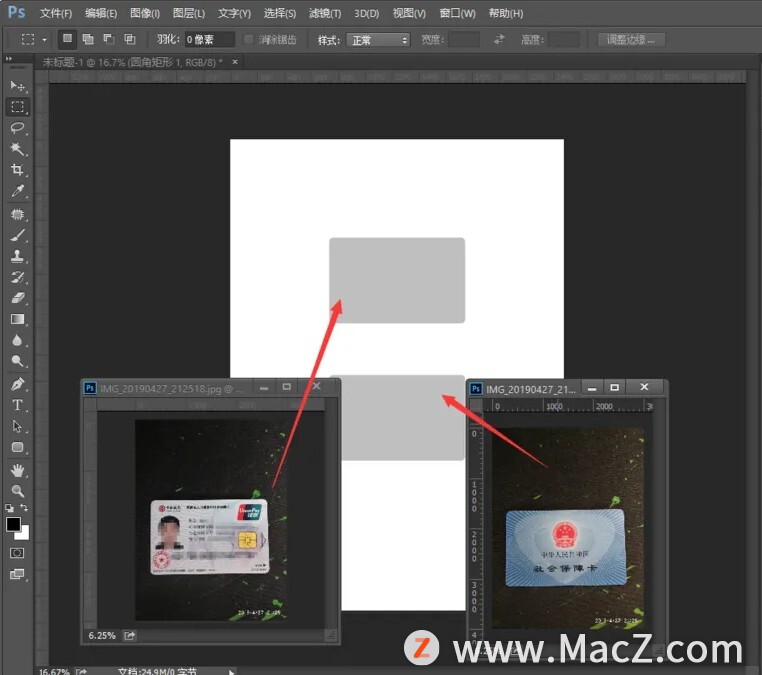Select the Magic Wand tool
This screenshot has width=762, height=675.
point(17,149)
